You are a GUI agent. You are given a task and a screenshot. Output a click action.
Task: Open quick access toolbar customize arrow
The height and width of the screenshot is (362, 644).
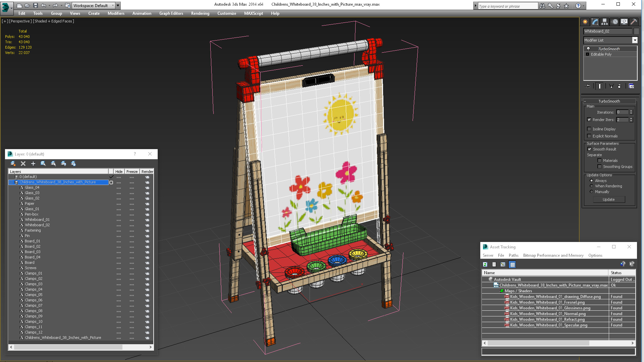(118, 5)
